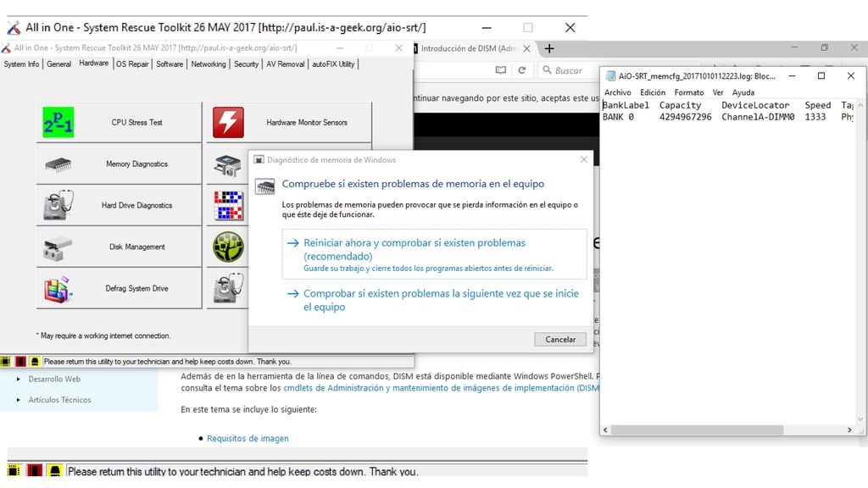
Task: Click the red and blue blocks icon
Action: click(228, 205)
